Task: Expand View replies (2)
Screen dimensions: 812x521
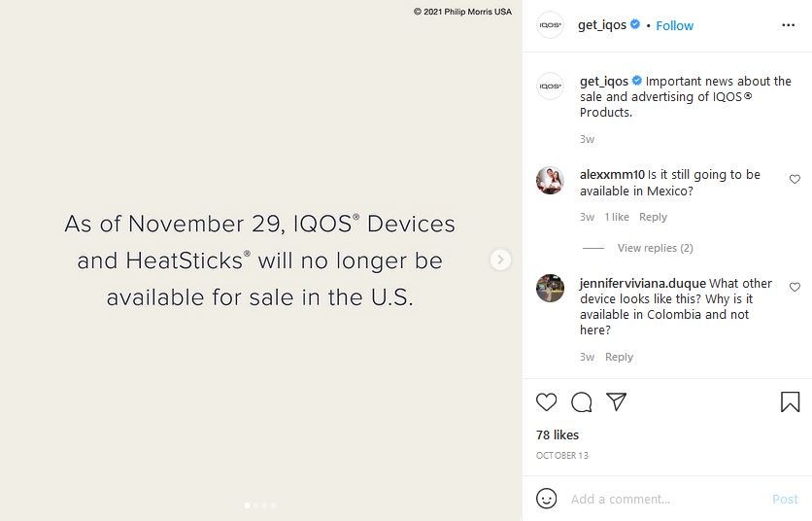Action: [x=655, y=248]
